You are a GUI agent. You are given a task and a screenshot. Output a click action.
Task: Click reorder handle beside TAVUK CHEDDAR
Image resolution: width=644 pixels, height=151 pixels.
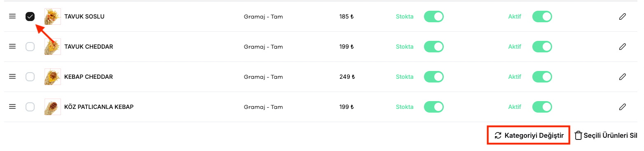[x=12, y=47]
